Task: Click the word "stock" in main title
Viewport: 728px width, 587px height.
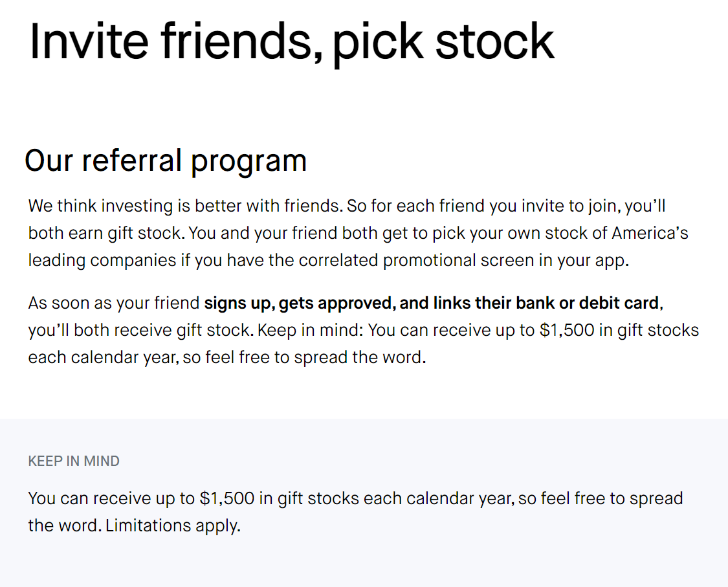Action: [495, 42]
